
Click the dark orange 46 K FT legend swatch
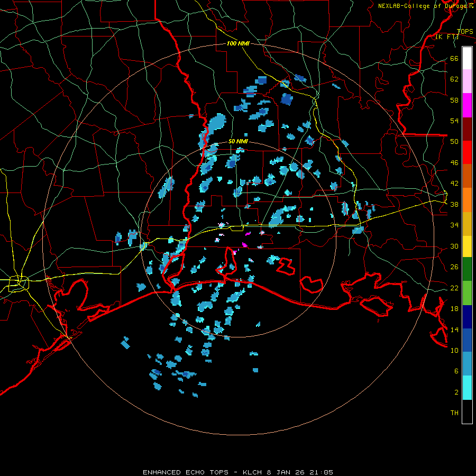click(x=467, y=176)
